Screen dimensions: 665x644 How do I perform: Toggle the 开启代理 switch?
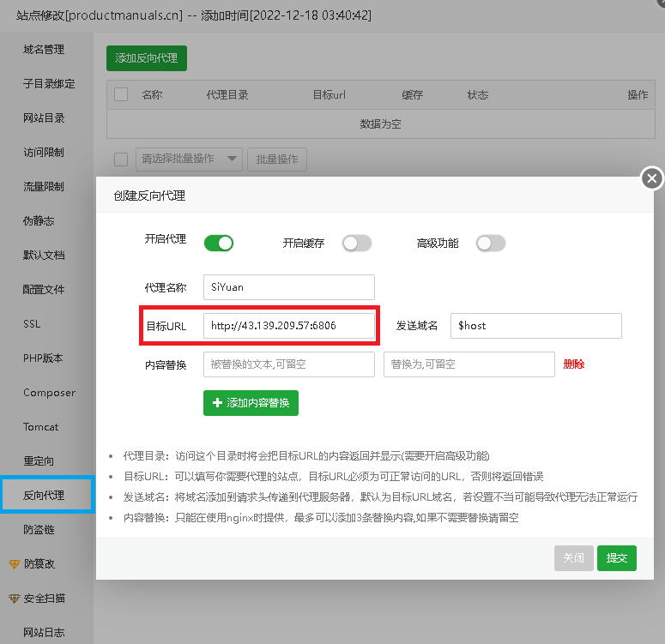(x=219, y=244)
